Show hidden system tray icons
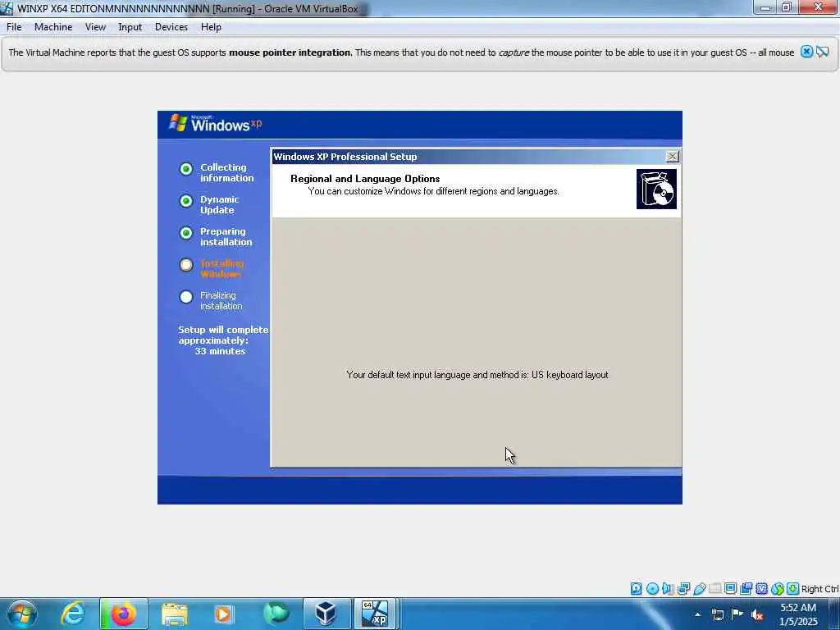This screenshot has width=840, height=630. tap(697, 614)
